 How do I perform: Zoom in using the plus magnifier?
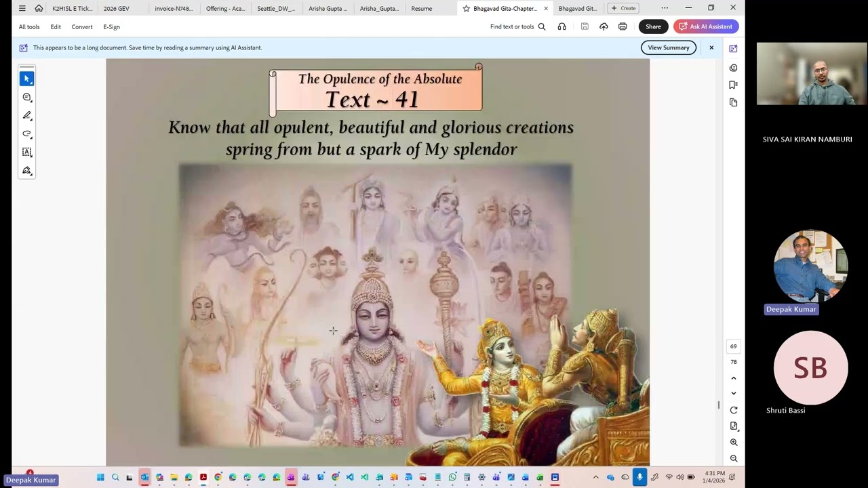tap(733, 442)
